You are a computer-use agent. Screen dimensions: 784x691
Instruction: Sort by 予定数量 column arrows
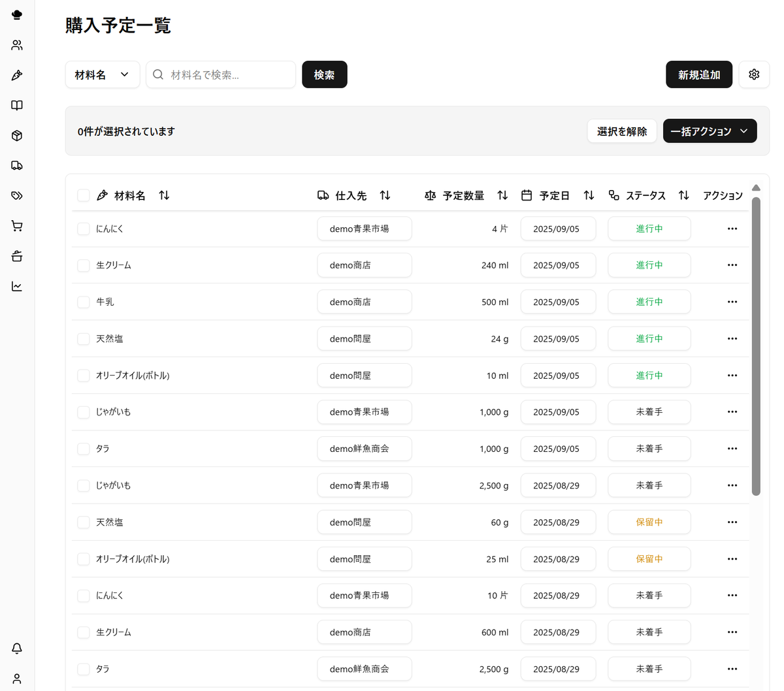(502, 195)
